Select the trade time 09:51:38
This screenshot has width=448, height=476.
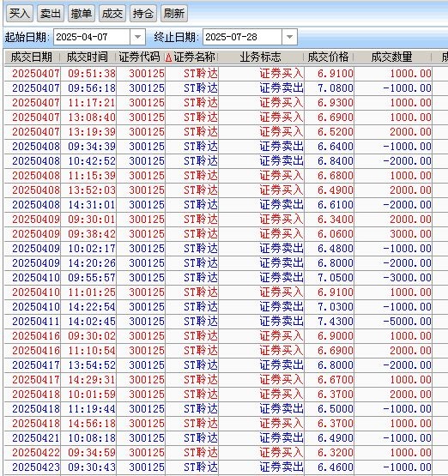[x=92, y=74]
